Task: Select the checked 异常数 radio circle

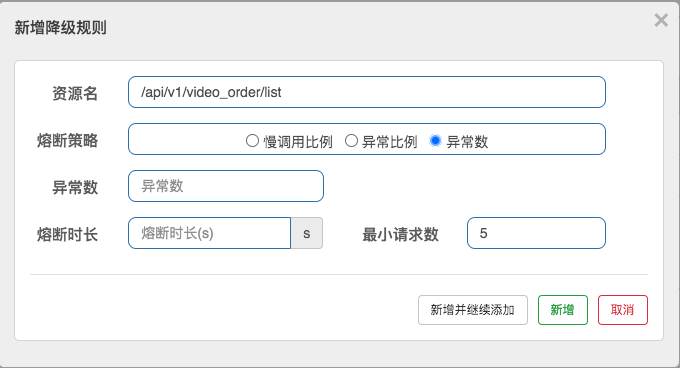Action: point(435,141)
